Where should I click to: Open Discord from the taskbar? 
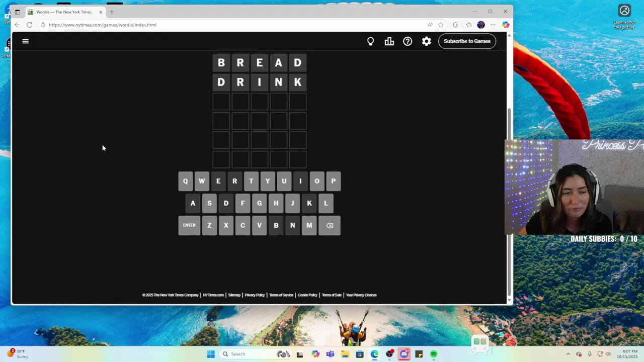pos(404,354)
